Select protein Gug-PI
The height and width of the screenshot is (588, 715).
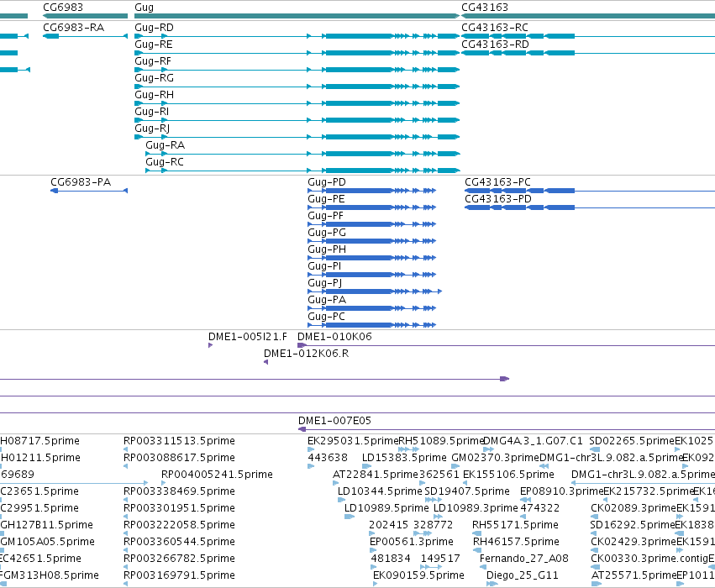pos(324,266)
